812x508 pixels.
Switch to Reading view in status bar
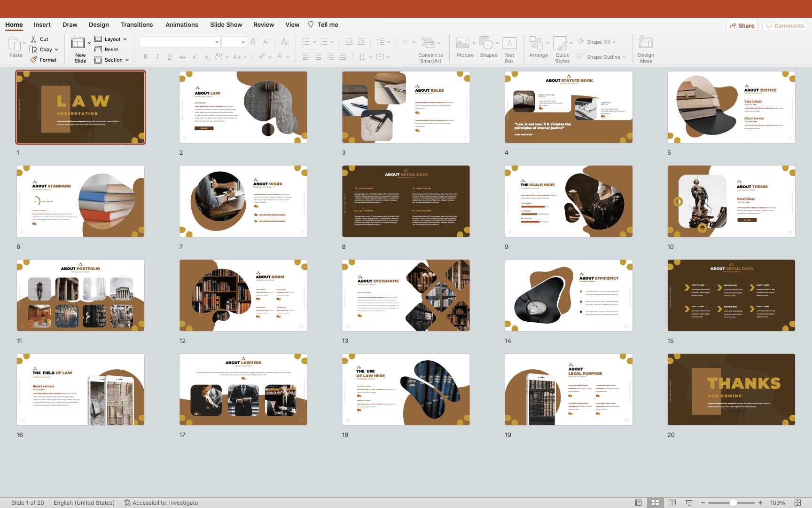click(672, 502)
